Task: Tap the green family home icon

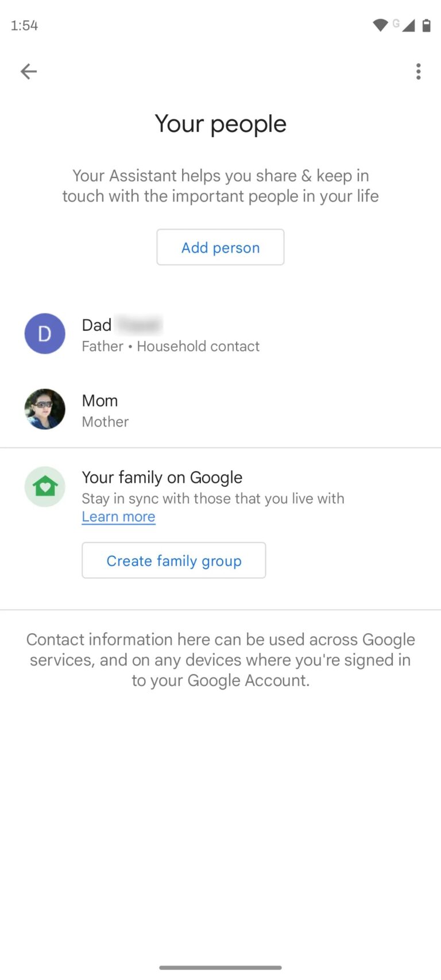Action: coord(45,486)
